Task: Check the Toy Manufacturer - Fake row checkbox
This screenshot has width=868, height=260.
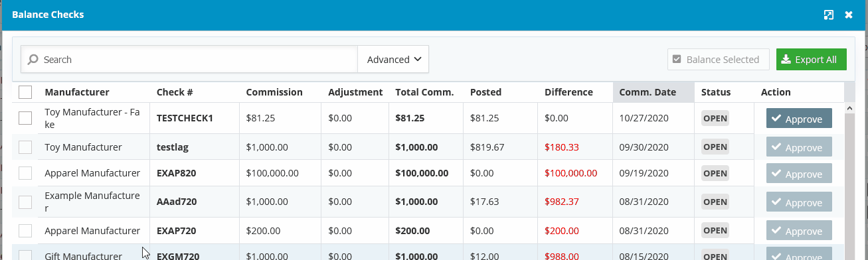Action: [x=25, y=118]
